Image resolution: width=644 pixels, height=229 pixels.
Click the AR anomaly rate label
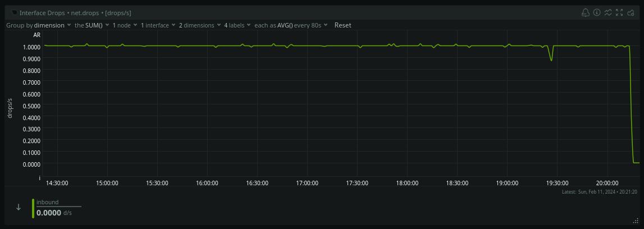[38, 35]
